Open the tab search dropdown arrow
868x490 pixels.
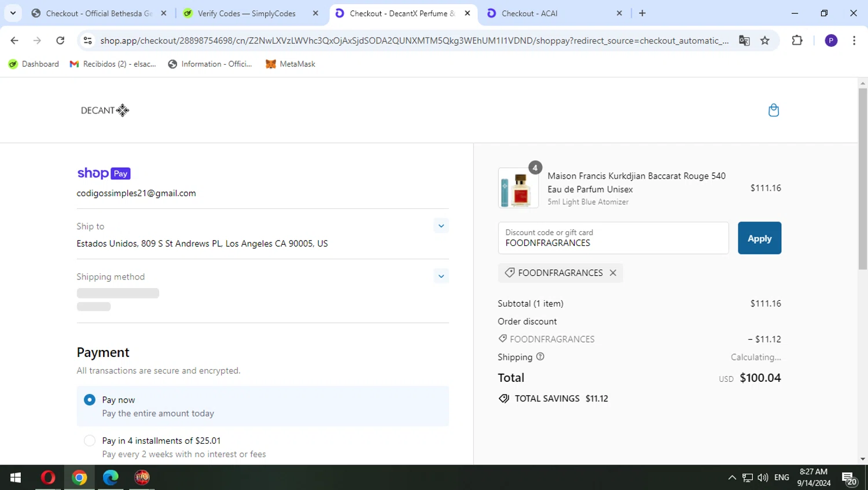click(x=13, y=13)
